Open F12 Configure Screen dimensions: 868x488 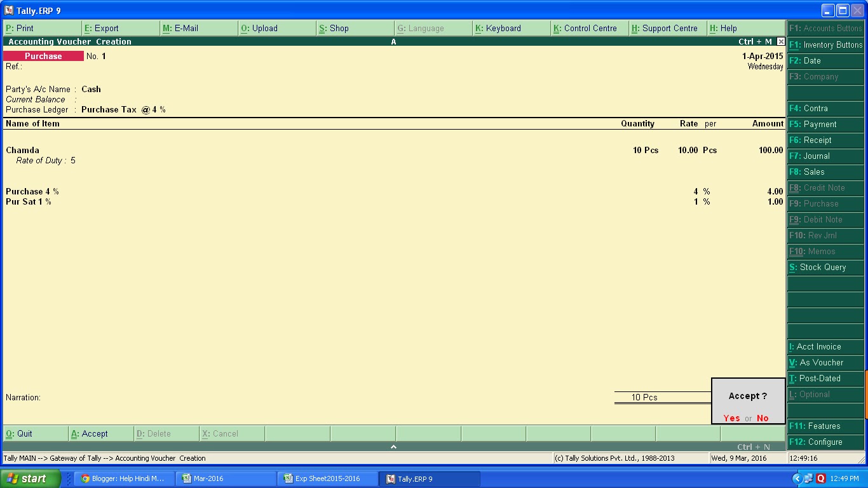coord(825,442)
